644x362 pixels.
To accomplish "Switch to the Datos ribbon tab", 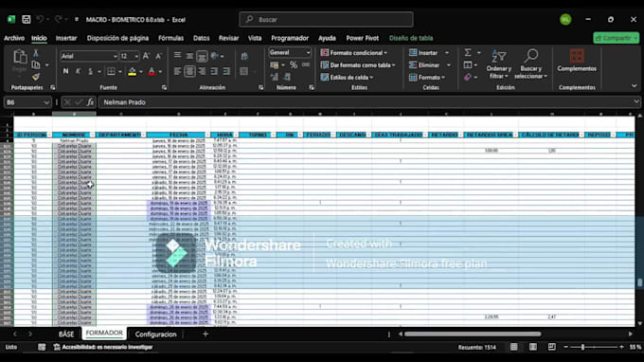I will tap(201, 38).
